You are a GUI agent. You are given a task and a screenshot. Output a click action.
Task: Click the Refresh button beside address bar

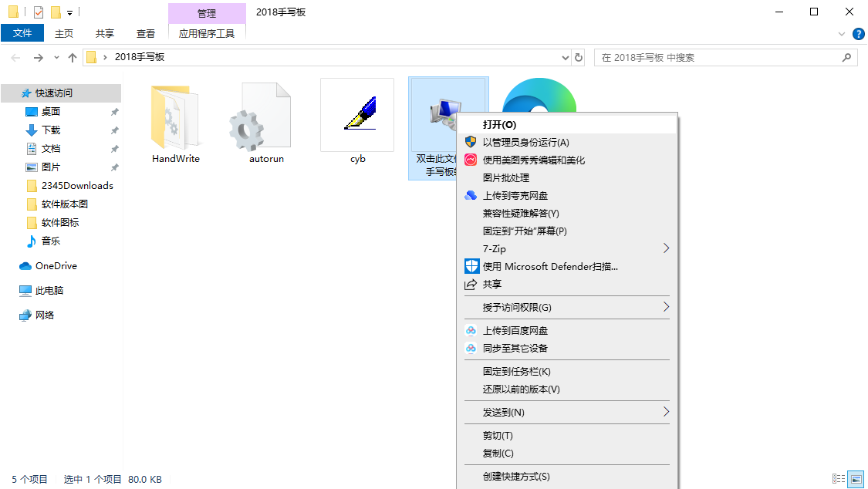pos(580,57)
